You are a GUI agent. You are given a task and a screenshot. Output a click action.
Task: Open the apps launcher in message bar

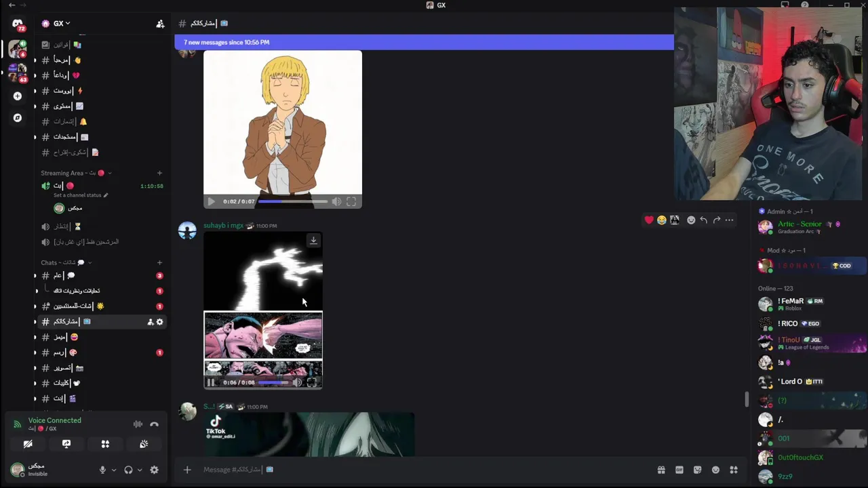[x=734, y=470]
